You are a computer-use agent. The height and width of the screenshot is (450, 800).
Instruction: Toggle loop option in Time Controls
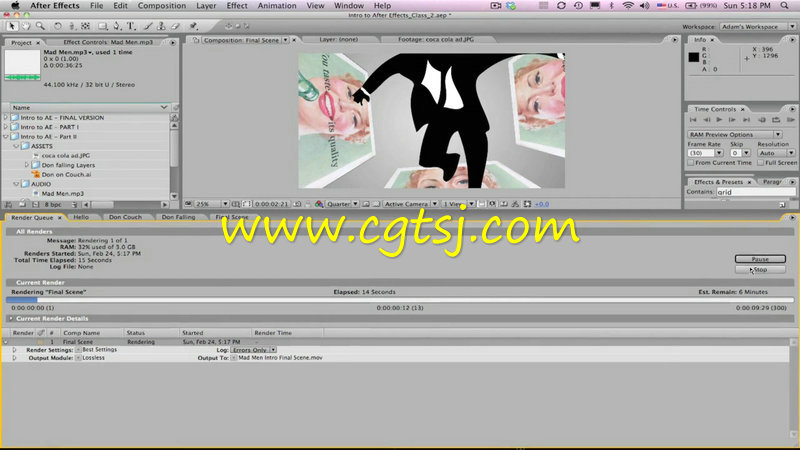pos(776,119)
